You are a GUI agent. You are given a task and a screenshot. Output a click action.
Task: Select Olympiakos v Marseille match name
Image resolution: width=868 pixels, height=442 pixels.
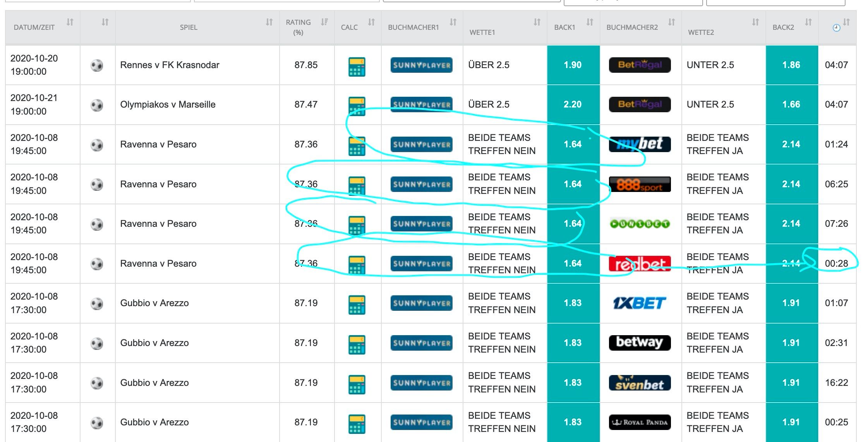click(x=168, y=105)
